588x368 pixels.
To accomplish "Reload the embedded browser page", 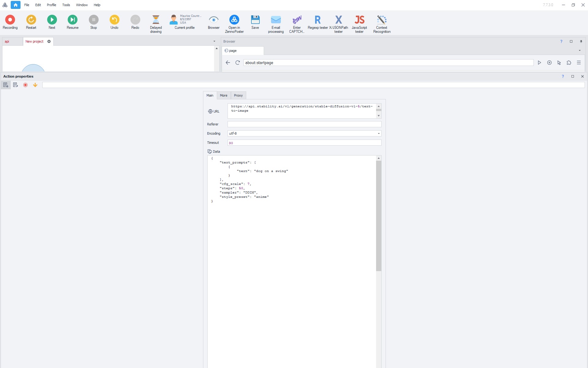I will pyautogui.click(x=237, y=63).
